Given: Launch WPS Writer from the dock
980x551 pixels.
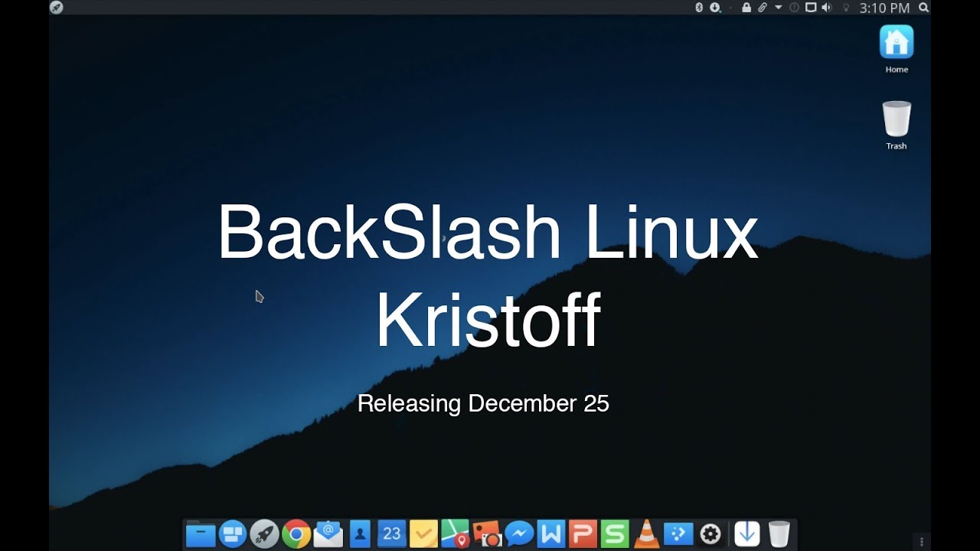Looking at the screenshot, I should click(550, 533).
